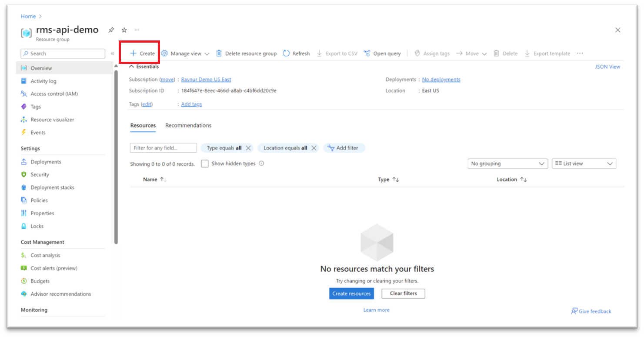Click the Tags edit link
The width and height of the screenshot is (644, 337).
coord(147,104)
